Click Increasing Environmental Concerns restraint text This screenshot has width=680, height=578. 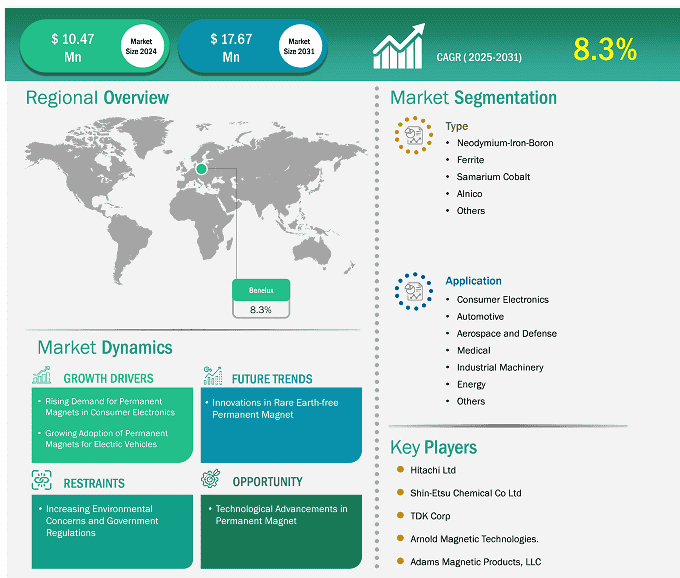[102, 521]
